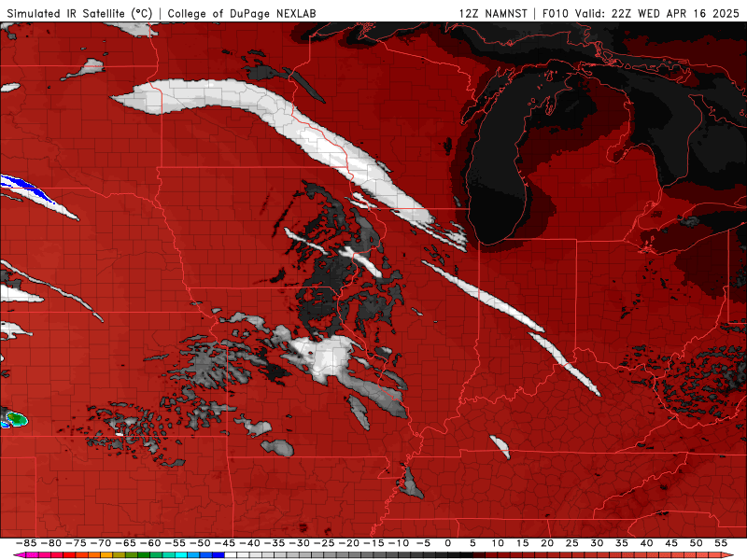Click the -15 label on the color scale
Viewport: 747px width, 560px height.
[x=373, y=543]
